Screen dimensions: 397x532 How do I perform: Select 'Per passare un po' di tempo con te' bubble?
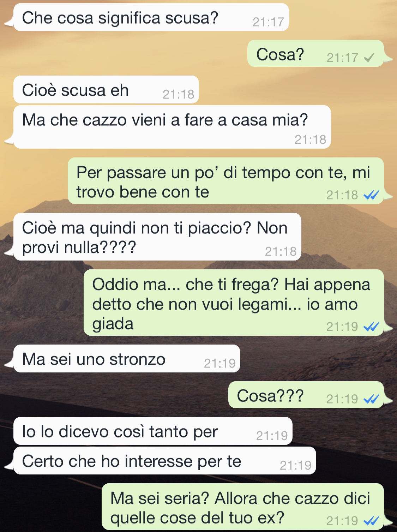pyautogui.click(x=226, y=181)
